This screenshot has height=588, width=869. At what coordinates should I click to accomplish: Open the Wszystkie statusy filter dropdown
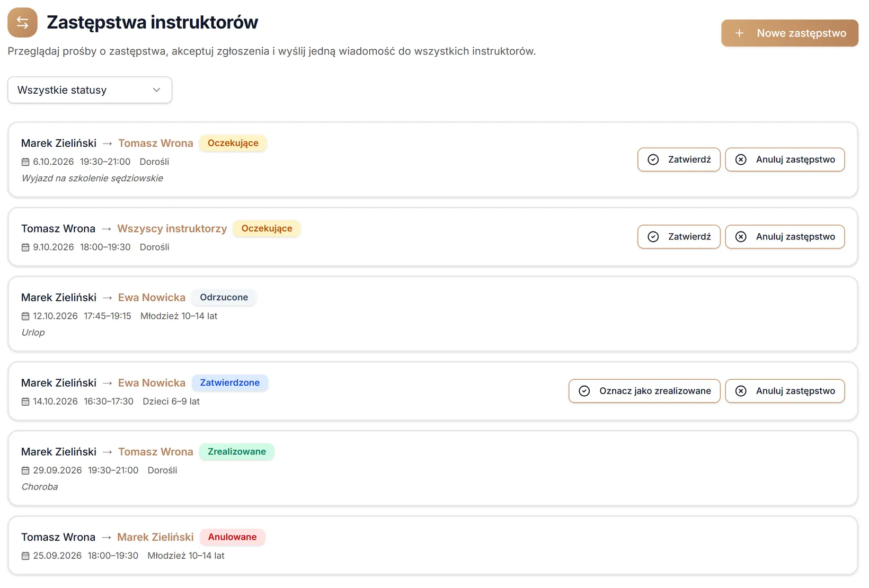90,90
